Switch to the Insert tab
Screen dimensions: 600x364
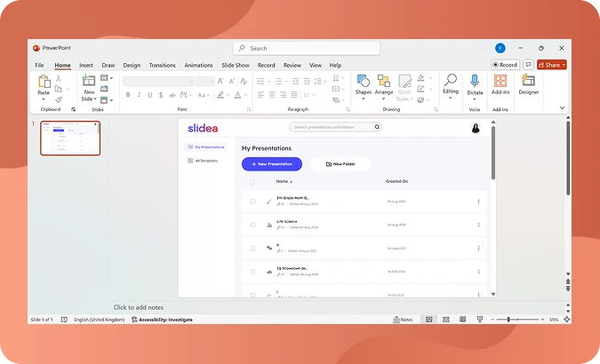[x=86, y=66]
